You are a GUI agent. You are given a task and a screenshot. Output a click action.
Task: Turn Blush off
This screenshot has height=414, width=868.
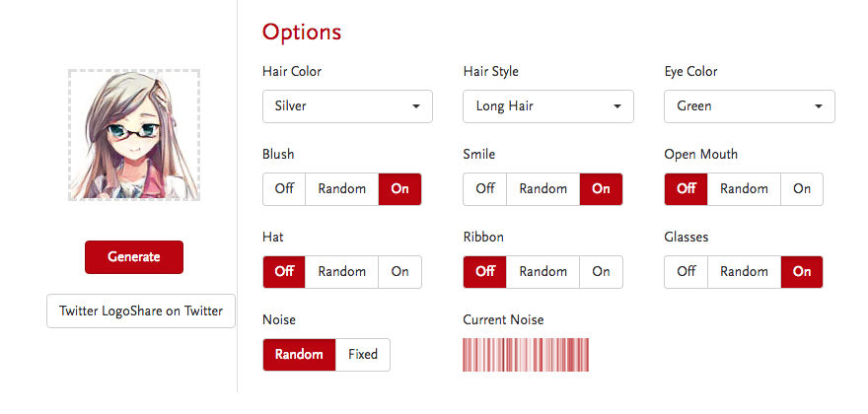(284, 189)
